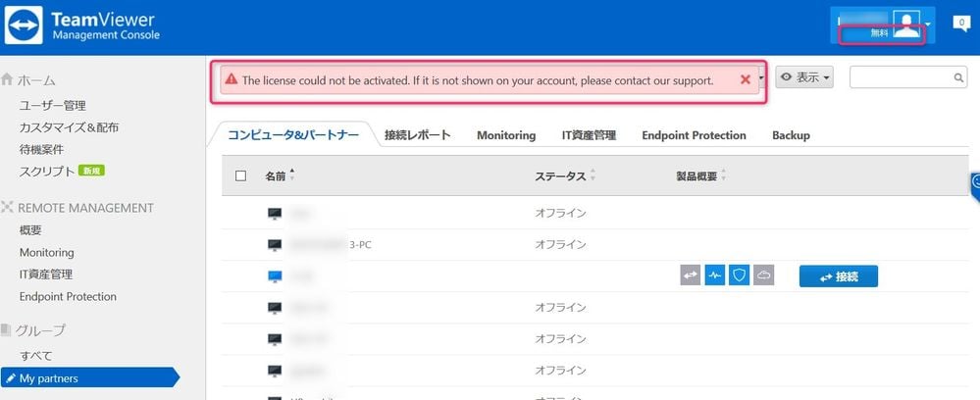
Task: Switch to 接続レポート tab
Action: click(418, 135)
